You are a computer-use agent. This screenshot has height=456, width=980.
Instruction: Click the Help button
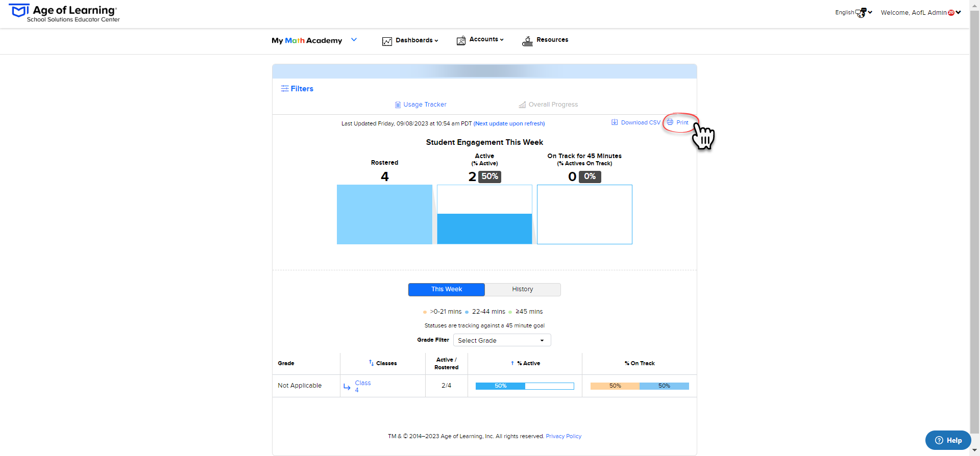pos(948,440)
